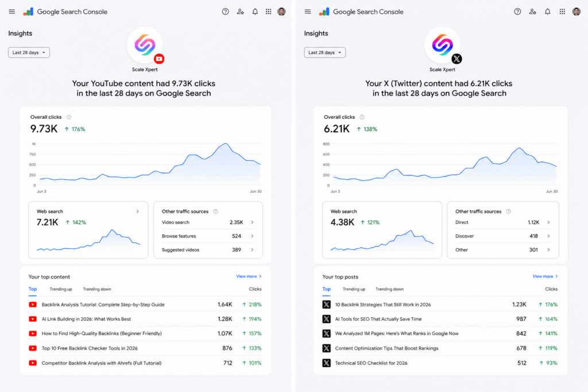
Task: Expand Browse features row chevron
Action: (x=253, y=236)
